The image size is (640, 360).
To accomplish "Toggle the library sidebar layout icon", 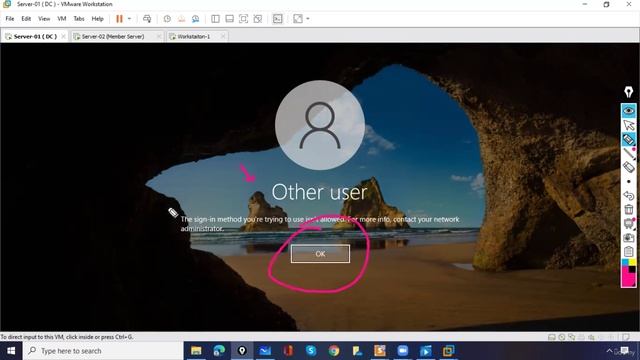I will 216,19.
